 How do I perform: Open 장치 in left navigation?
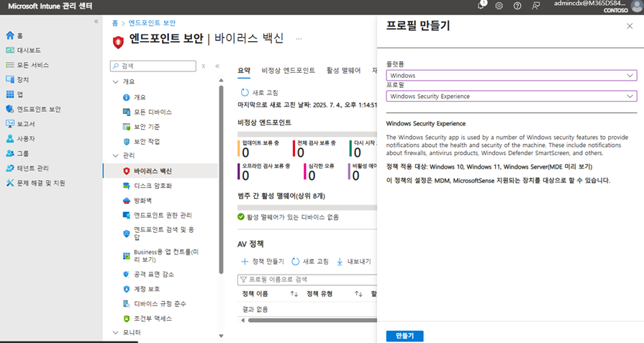pos(17,80)
